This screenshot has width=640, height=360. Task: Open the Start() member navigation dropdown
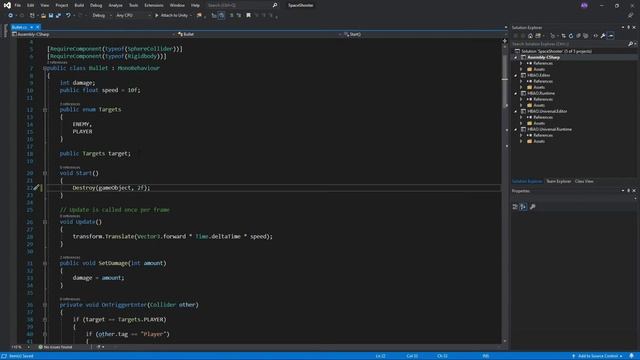[x=424, y=34]
